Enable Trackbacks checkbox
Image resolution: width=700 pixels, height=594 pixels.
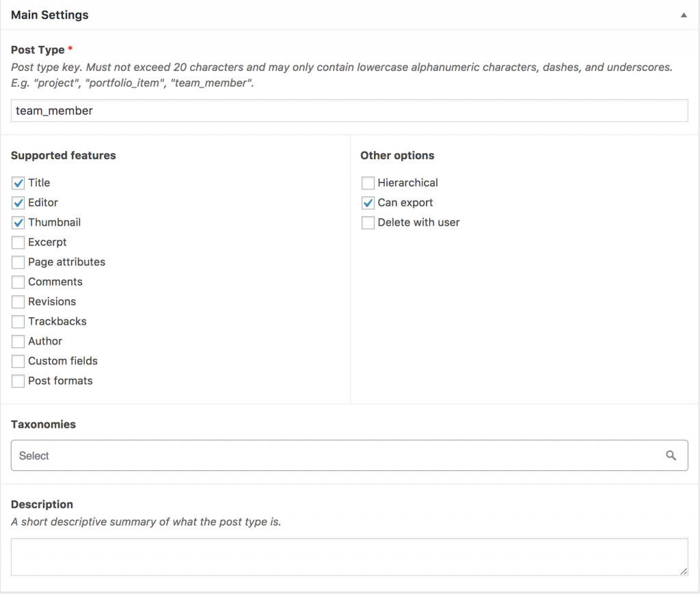pyautogui.click(x=18, y=321)
